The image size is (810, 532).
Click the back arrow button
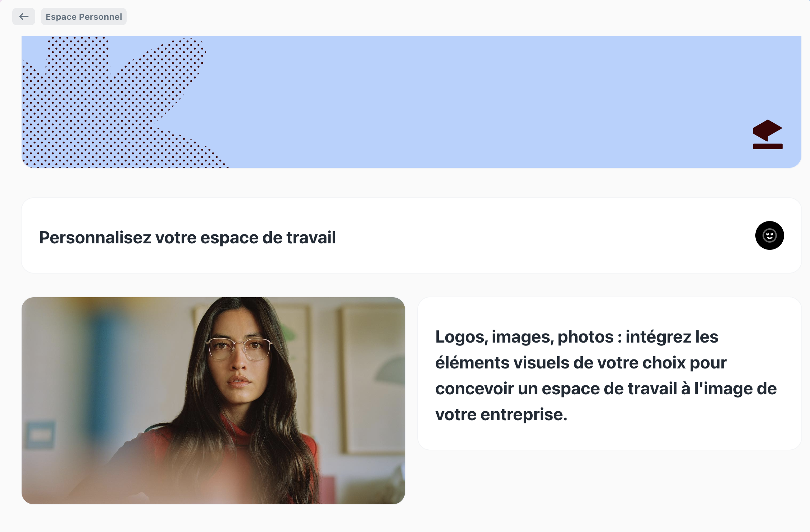point(24,17)
